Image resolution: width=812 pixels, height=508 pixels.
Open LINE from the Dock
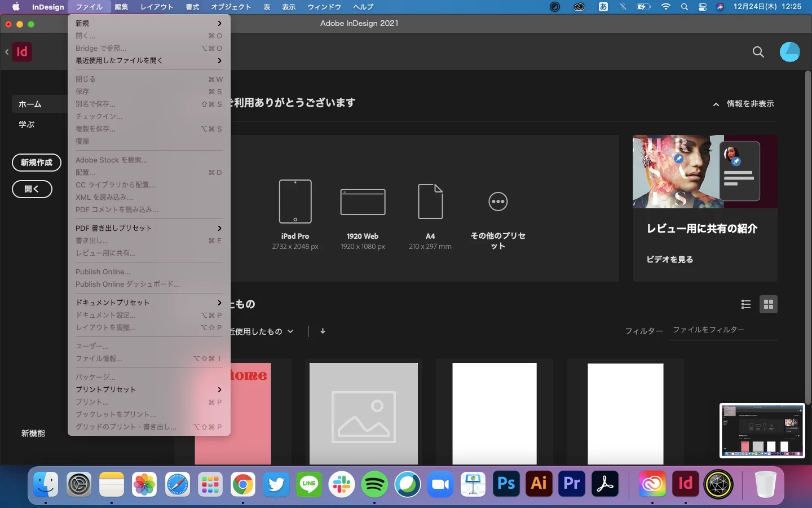coord(309,484)
